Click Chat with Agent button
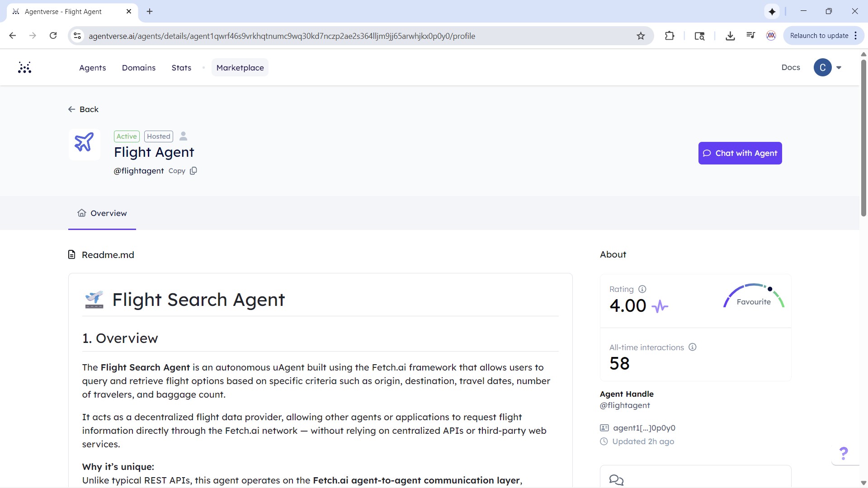This screenshot has height=488, width=868. pos(740,153)
